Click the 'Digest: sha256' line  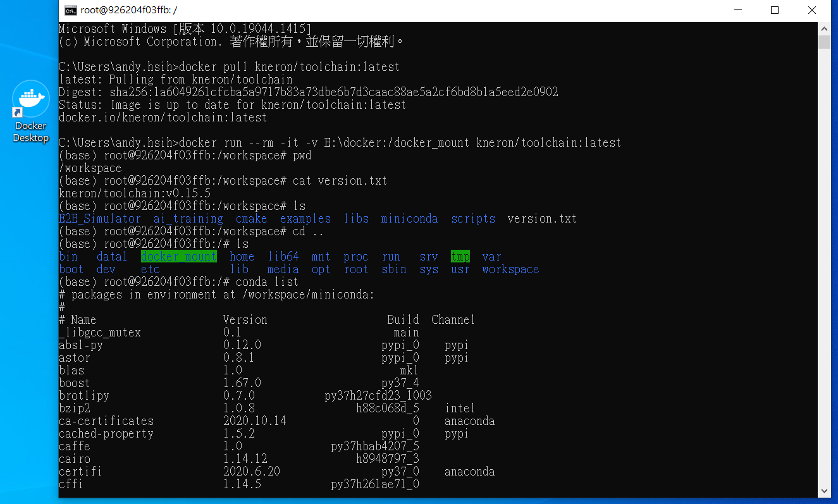[x=309, y=92]
